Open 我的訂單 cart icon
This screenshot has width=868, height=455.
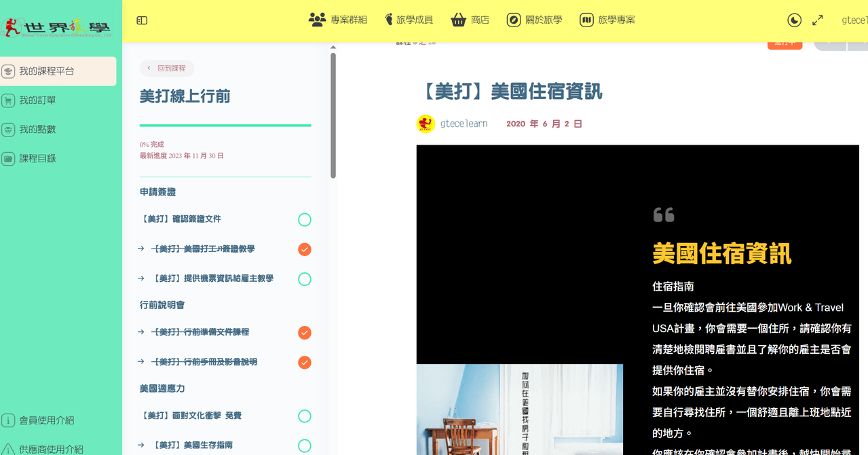point(8,101)
